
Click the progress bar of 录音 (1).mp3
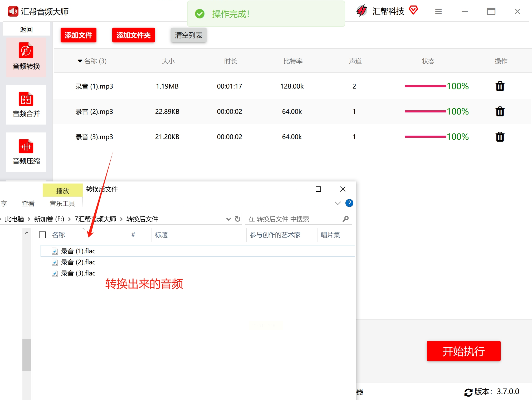click(425, 86)
